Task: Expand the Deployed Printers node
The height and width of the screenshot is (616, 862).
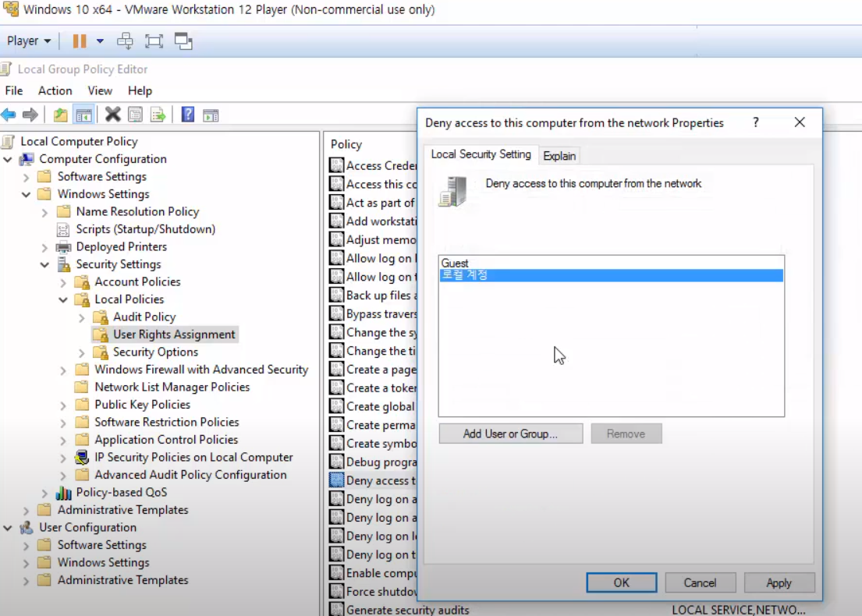Action: (44, 247)
